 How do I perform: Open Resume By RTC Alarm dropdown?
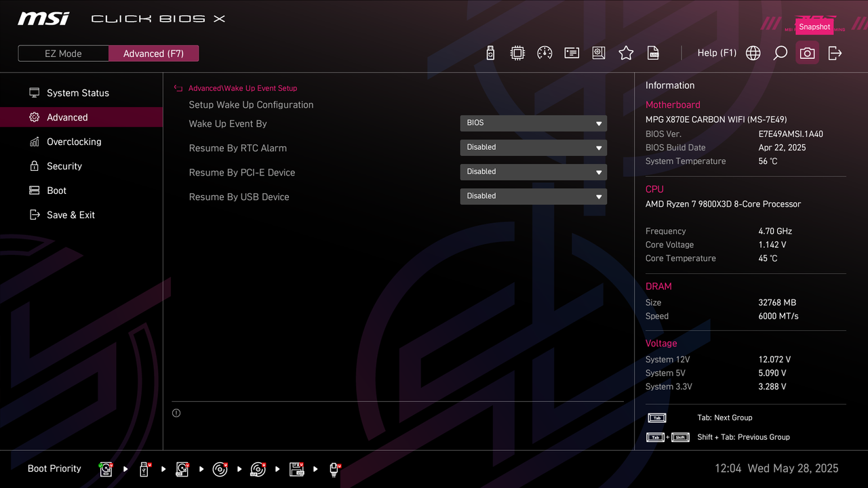(533, 148)
